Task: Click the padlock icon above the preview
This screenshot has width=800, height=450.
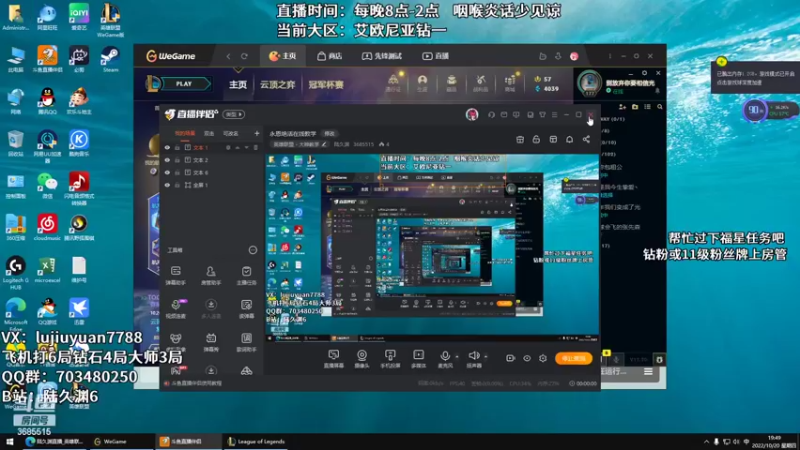Action: (x=536, y=139)
